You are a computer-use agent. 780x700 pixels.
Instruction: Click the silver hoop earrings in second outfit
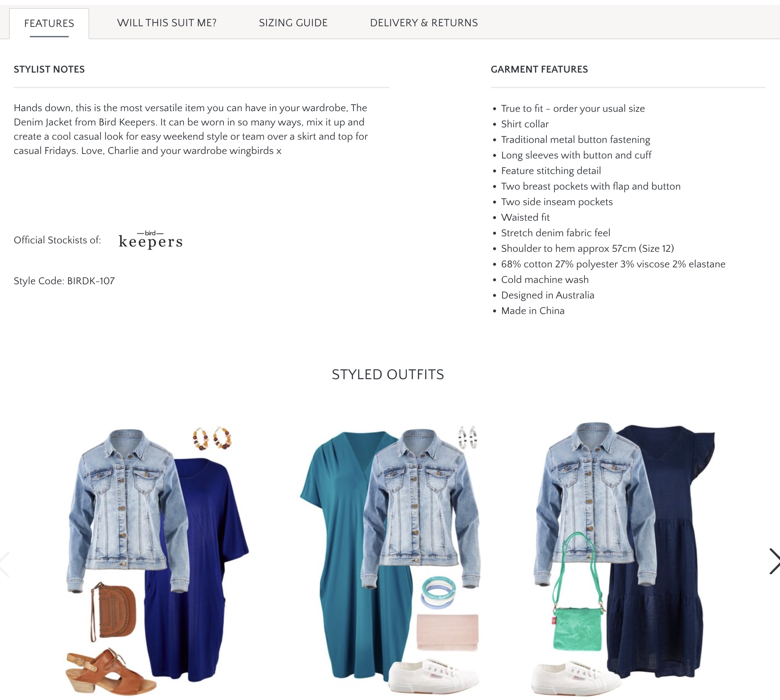coord(468,437)
